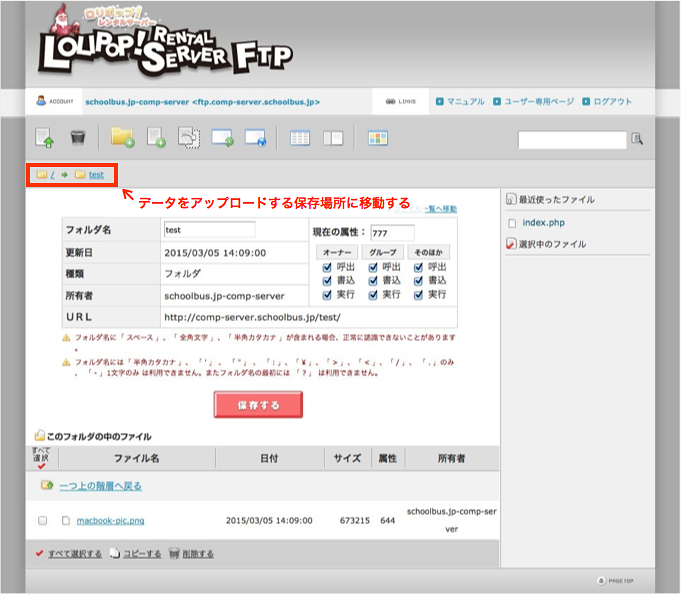Check the box for macbook-pic.png row
This screenshot has width=681, height=594.
pyautogui.click(x=43, y=520)
